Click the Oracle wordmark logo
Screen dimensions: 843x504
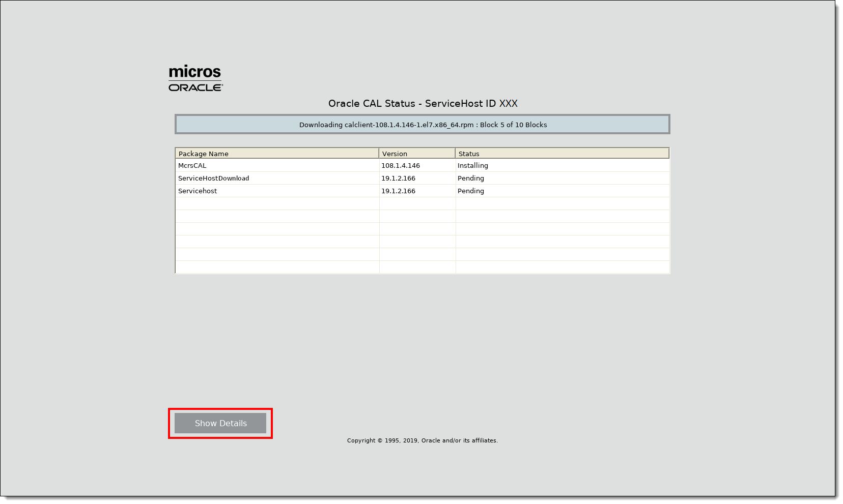[x=195, y=87]
